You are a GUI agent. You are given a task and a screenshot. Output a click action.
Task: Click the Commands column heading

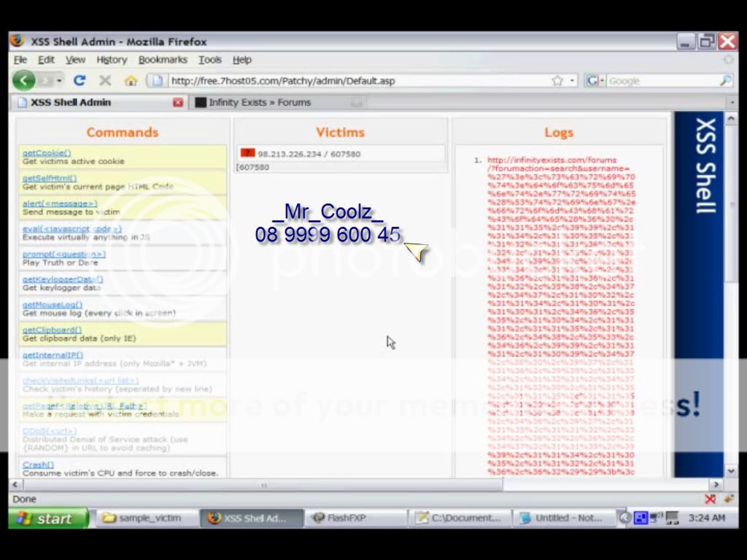pos(123,132)
